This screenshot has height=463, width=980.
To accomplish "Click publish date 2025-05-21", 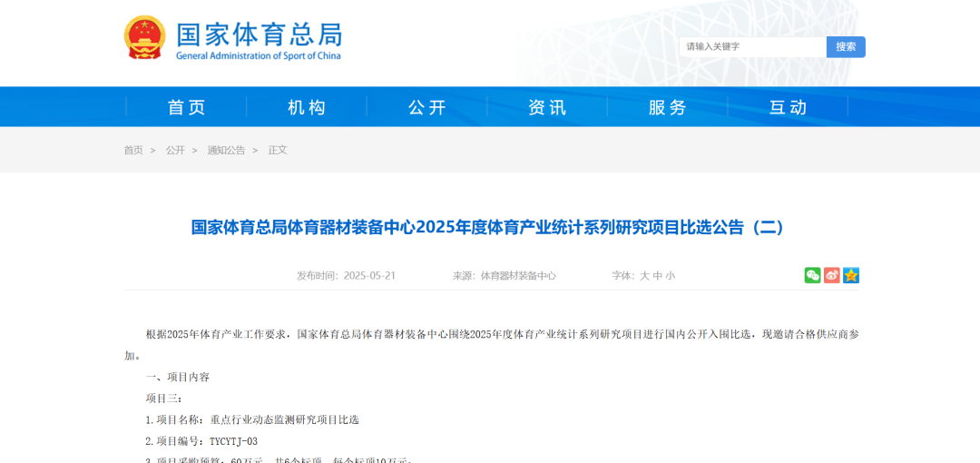I will tap(369, 276).
